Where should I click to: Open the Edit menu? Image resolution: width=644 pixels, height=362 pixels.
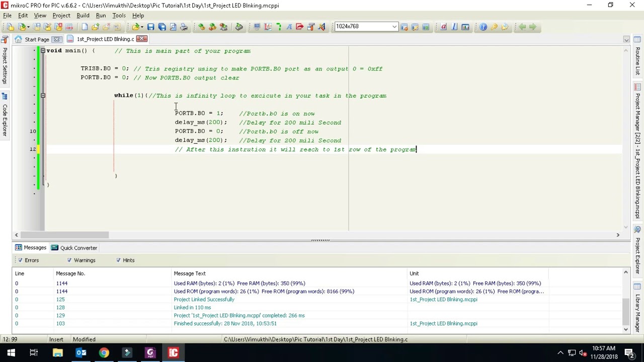point(23,16)
